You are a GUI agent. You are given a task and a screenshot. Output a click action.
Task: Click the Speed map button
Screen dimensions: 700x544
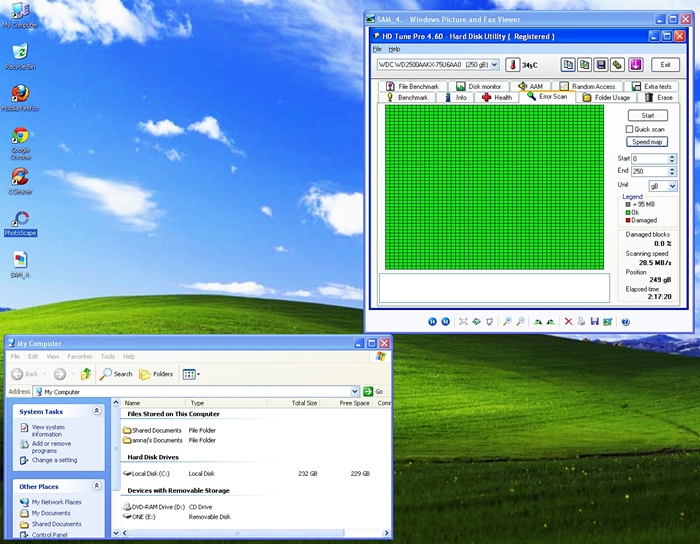coord(647,142)
